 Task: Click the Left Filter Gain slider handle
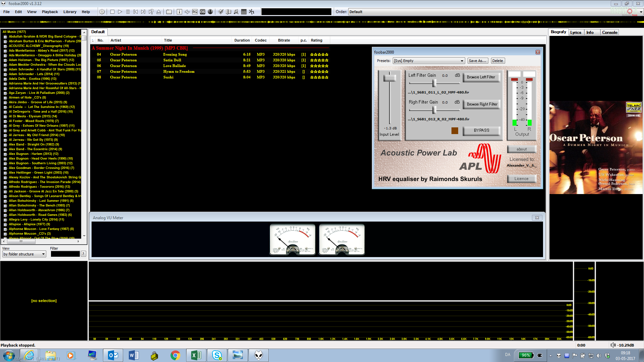434,83
